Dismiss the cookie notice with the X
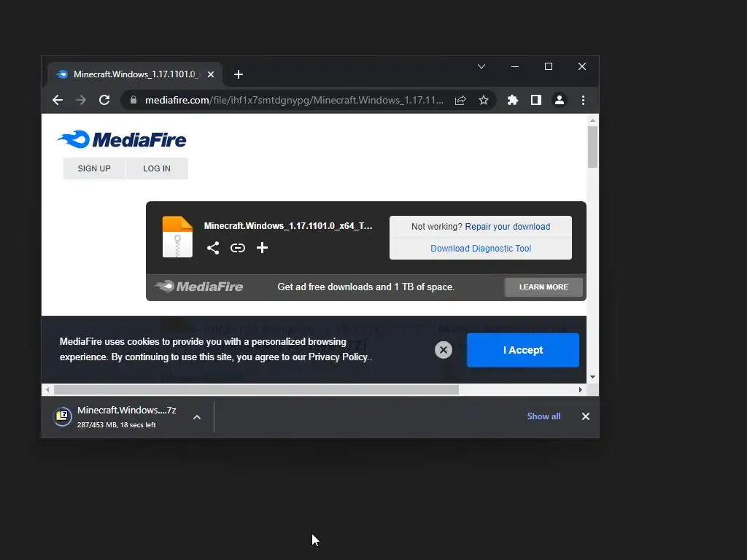747x560 pixels. click(x=443, y=350)
